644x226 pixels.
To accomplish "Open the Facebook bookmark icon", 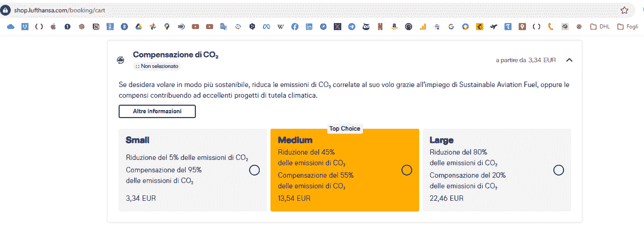I will click(x=295, y=26).
